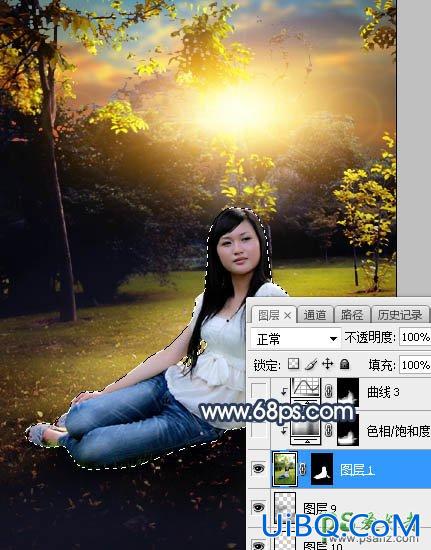431x550 pixels.
Task: Show the 曲线 3 layer visibility
Action: pyautogui.click(x=258, y=390)
